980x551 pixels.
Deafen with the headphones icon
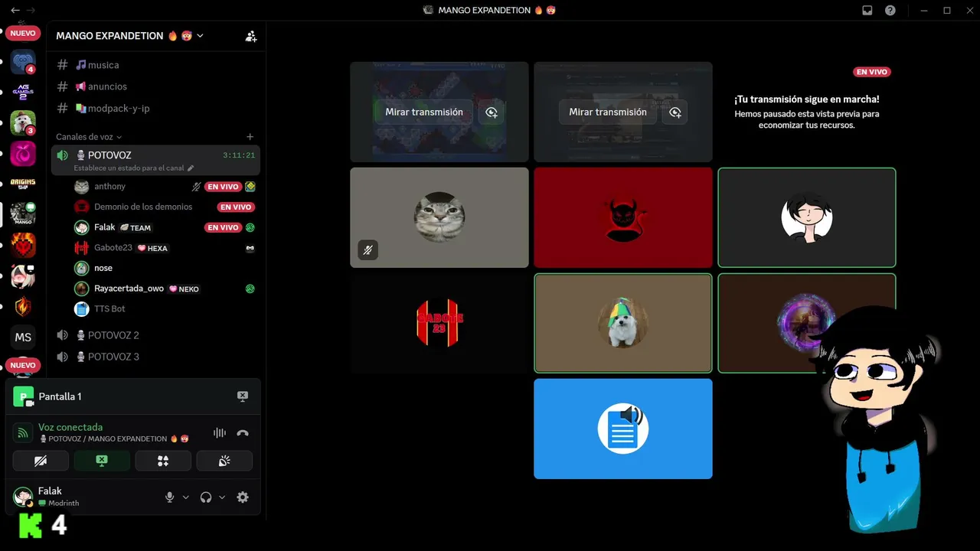(x=206, y=497)
